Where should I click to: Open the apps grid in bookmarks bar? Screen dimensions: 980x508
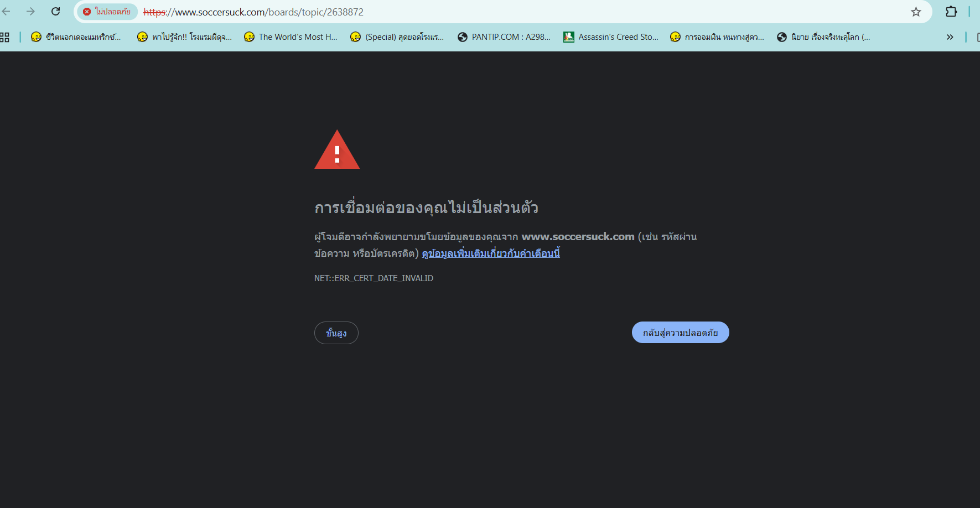coord(5,37)
